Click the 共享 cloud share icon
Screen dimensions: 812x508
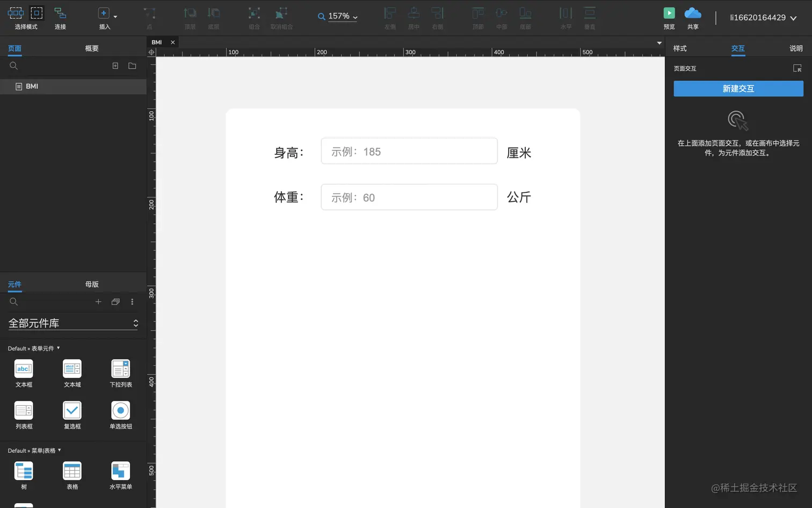tap(693, 13)
